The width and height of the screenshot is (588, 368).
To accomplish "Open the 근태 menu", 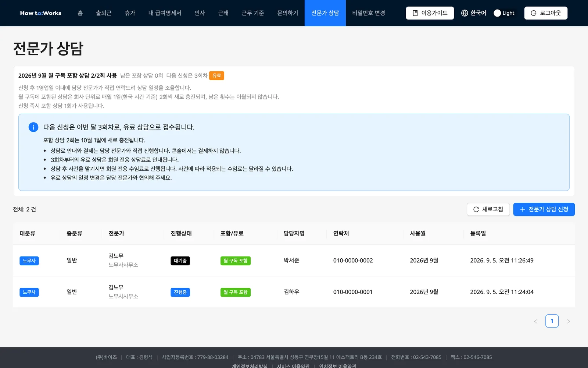I will pyautogui.click(x=223, y=13).
